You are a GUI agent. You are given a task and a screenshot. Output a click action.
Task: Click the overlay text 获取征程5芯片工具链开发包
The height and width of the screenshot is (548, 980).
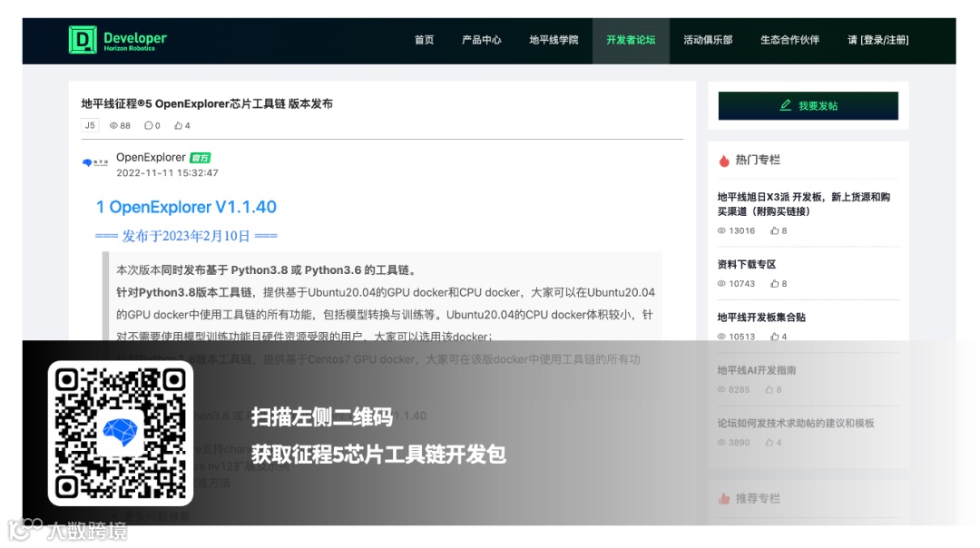coord(378,455)
